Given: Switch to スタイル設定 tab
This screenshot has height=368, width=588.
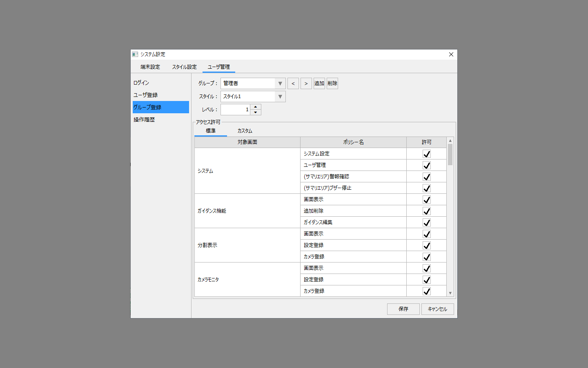Looking at the screenshot, I should [x=184, y=67].
